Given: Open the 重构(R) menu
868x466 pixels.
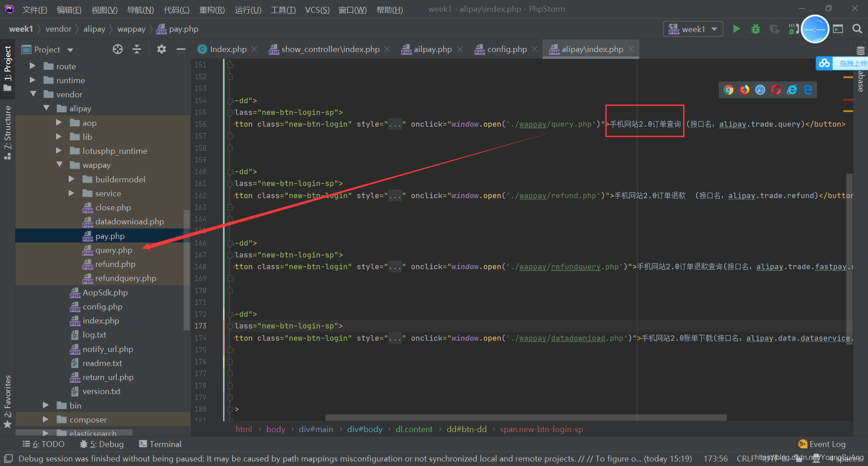Looking at the screenshot, I should (x=212, y=10).
